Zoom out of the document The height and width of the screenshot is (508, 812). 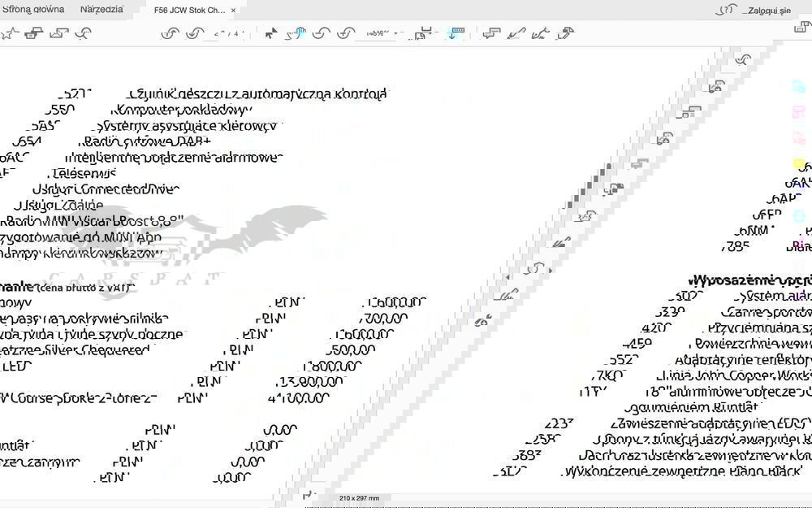[322, 33]
